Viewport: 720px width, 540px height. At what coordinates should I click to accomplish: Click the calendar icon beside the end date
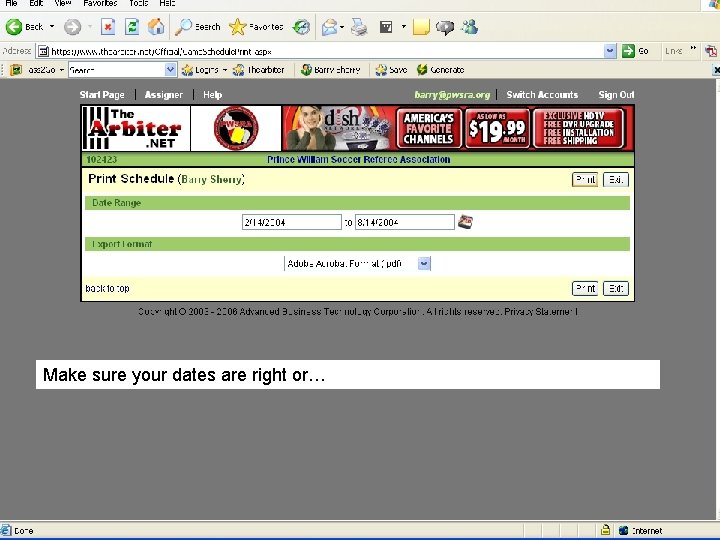(x=465, y=222)
